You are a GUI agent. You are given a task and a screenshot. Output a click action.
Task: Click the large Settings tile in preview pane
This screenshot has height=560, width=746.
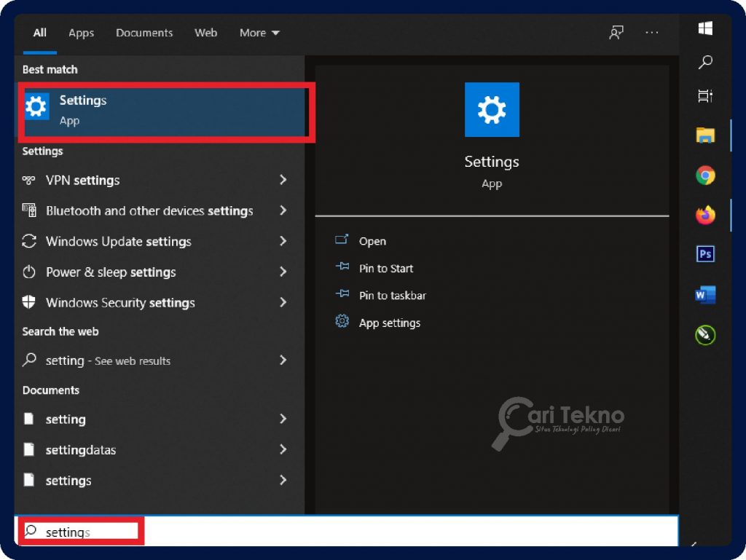tap(492, 110)
